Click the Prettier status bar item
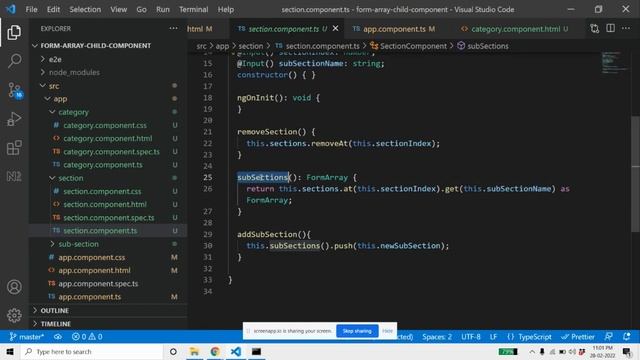The height and width of the screenshot is (360, 640). click(x=578, y=337)
